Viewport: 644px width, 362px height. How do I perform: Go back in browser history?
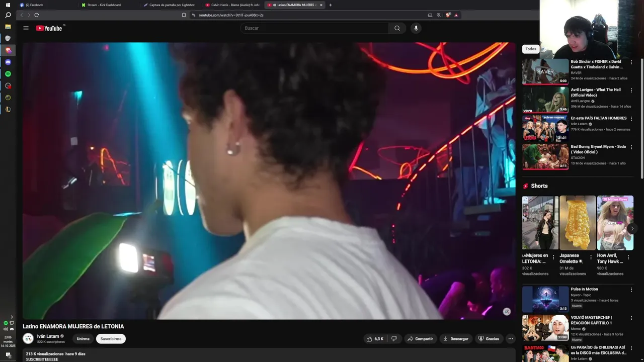point(22,15)
